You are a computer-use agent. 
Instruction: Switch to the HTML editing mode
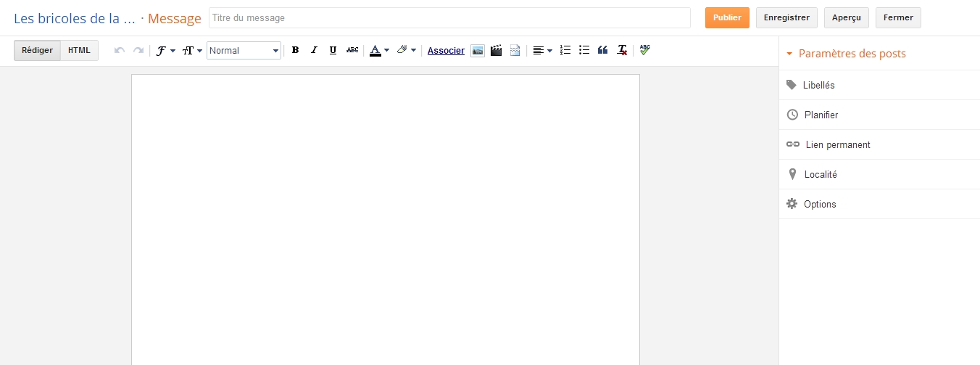click(x=80, y=50)
